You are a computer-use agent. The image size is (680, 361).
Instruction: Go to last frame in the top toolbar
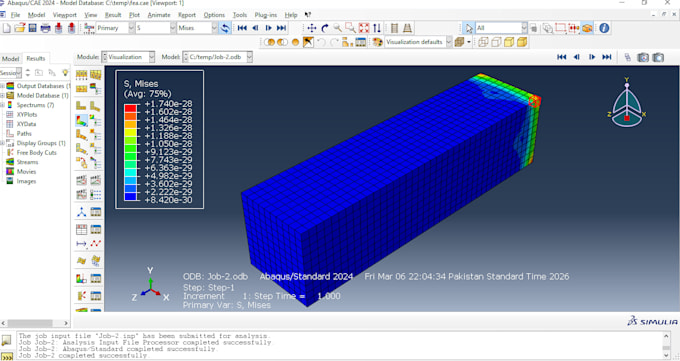281,28
